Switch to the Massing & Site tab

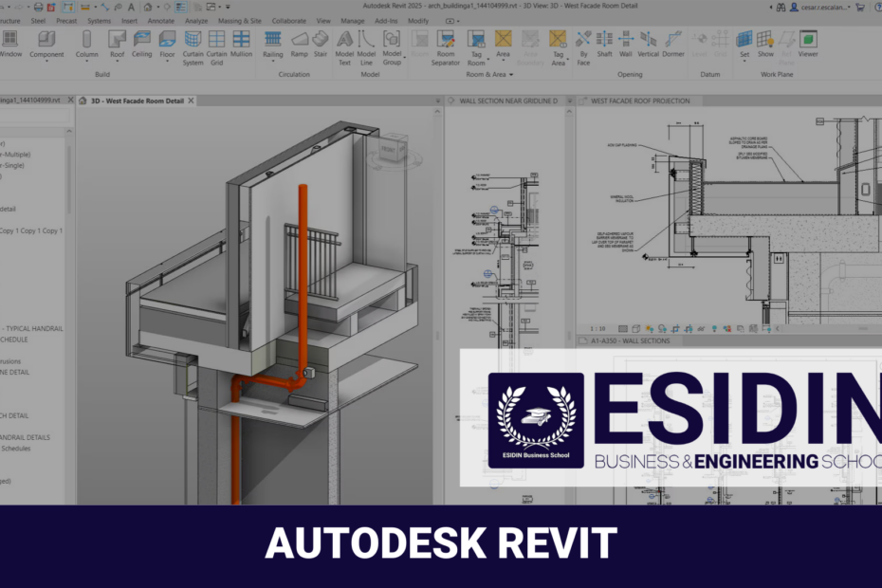[x=238, y=20]
